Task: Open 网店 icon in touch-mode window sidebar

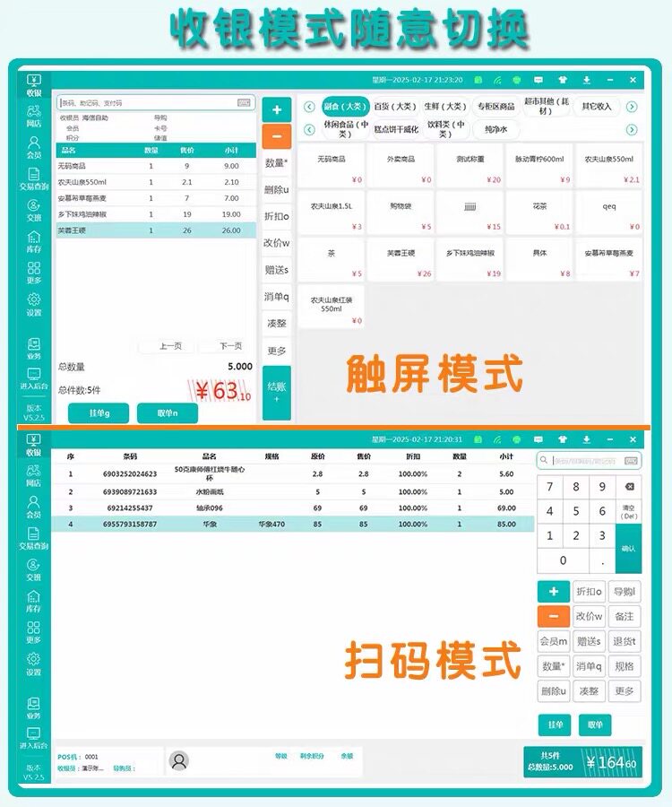Action: pyautogui.click(x=33, y=116)
